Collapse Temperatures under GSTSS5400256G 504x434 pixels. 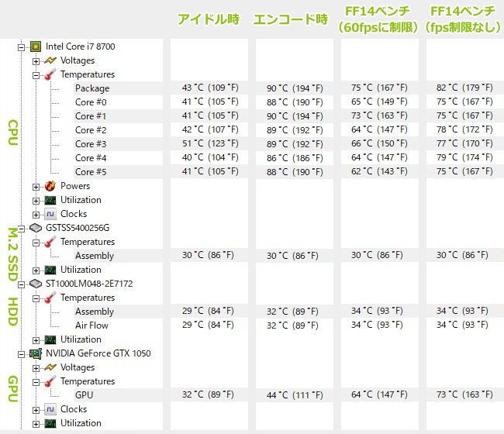point(36,243)
